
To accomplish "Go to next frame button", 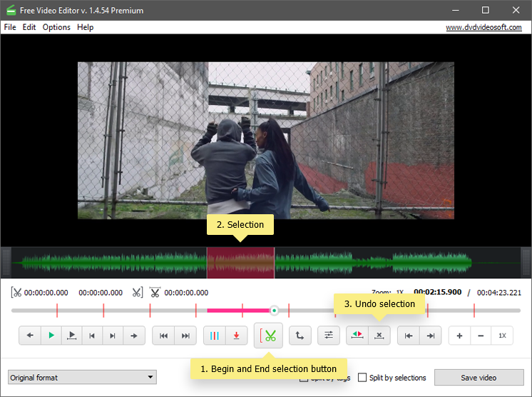I will point(113,336).
